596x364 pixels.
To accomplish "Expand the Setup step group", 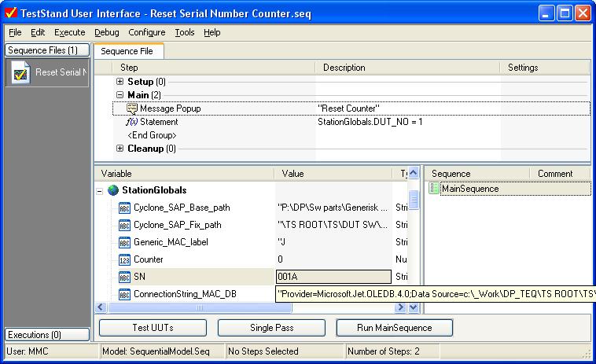I will pos(120,81).
